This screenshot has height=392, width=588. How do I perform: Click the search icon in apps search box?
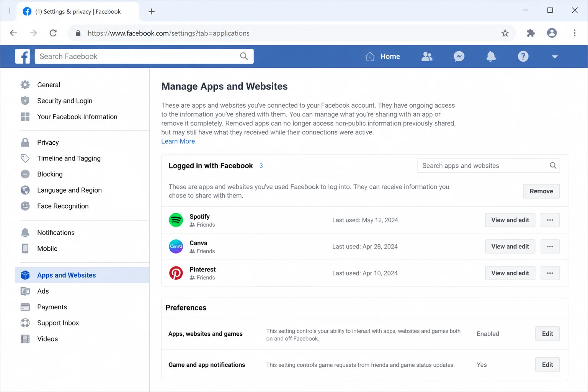553,165
